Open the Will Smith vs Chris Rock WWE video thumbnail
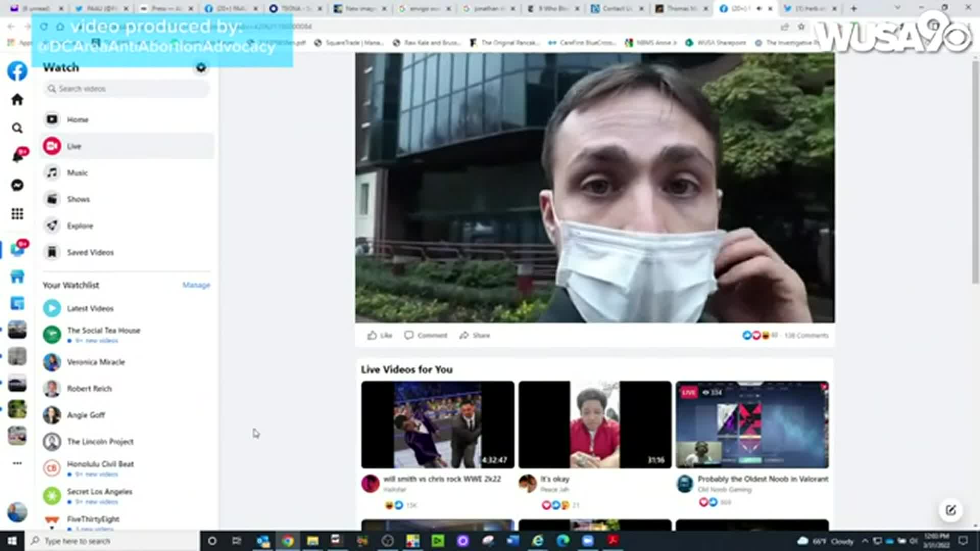 tap(437, 424)
